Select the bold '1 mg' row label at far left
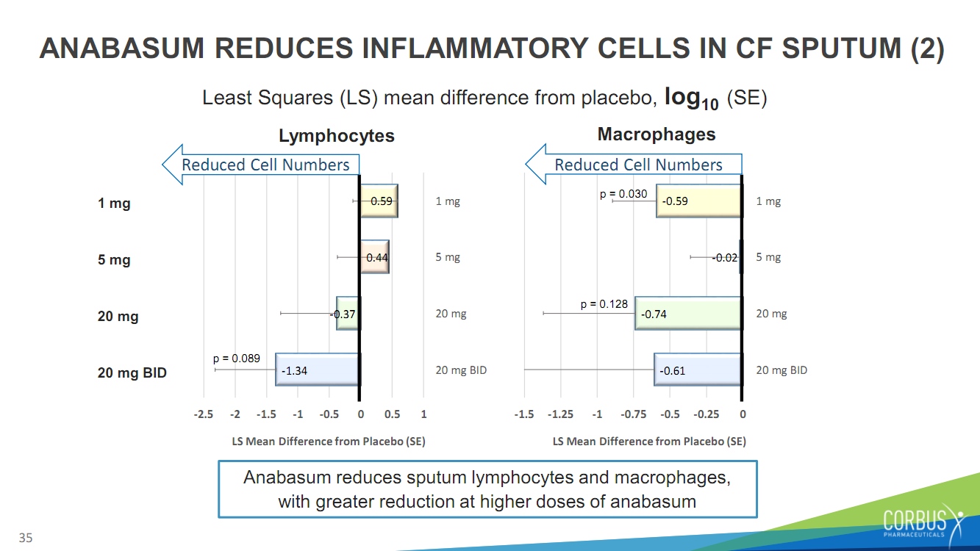 (x=114, y=204)
